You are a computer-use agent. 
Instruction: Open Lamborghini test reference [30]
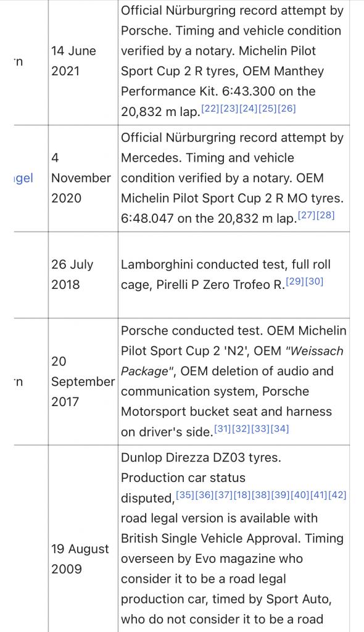pyautogui.click(x=315, y=281)
